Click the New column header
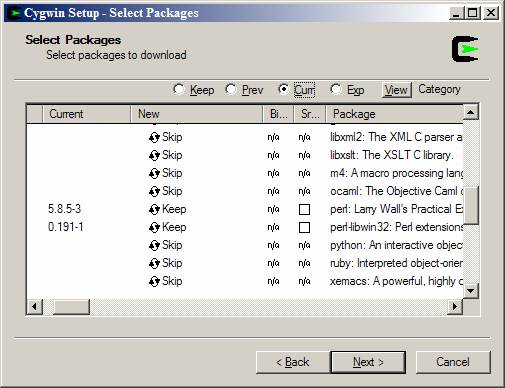 point(197,114)
